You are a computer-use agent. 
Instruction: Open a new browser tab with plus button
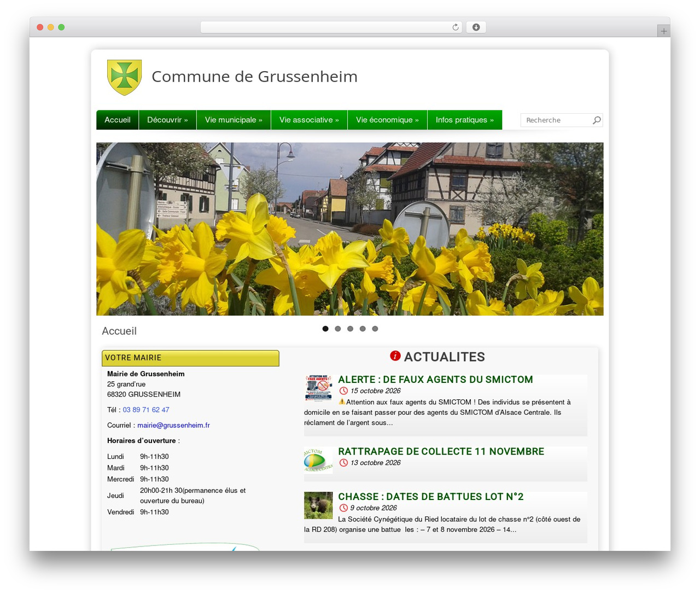pyautogui.click(x=664, y=31)
